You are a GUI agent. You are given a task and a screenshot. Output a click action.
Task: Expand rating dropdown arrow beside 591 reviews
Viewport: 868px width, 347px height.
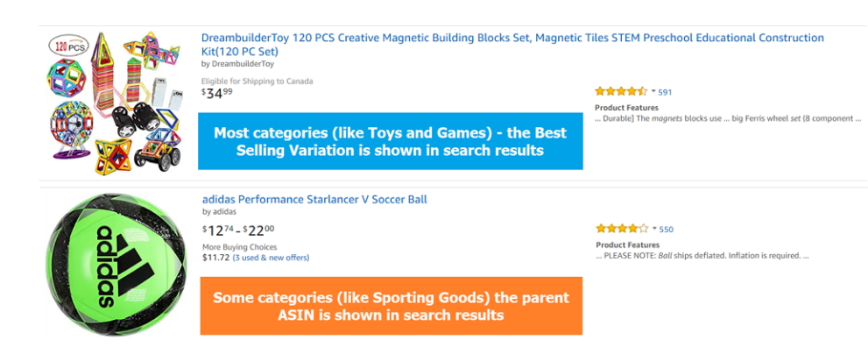pyautogui.click(x=653, y=91)
